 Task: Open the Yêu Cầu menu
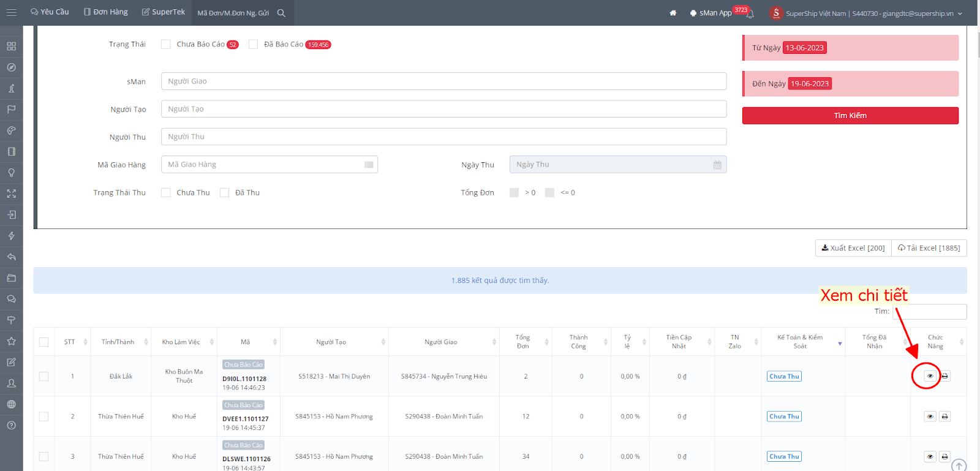click(50, 12)
